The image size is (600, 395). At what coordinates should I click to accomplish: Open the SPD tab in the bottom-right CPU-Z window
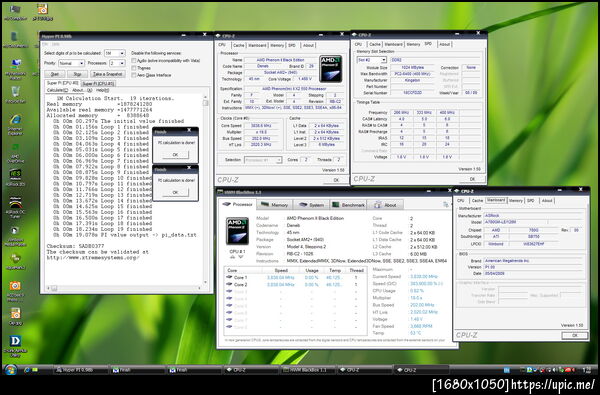pos(531,201)
